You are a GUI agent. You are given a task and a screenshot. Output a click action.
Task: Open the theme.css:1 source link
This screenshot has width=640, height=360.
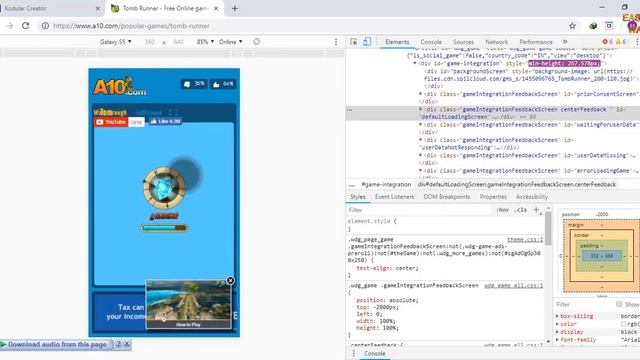click(x=525, y=240)
